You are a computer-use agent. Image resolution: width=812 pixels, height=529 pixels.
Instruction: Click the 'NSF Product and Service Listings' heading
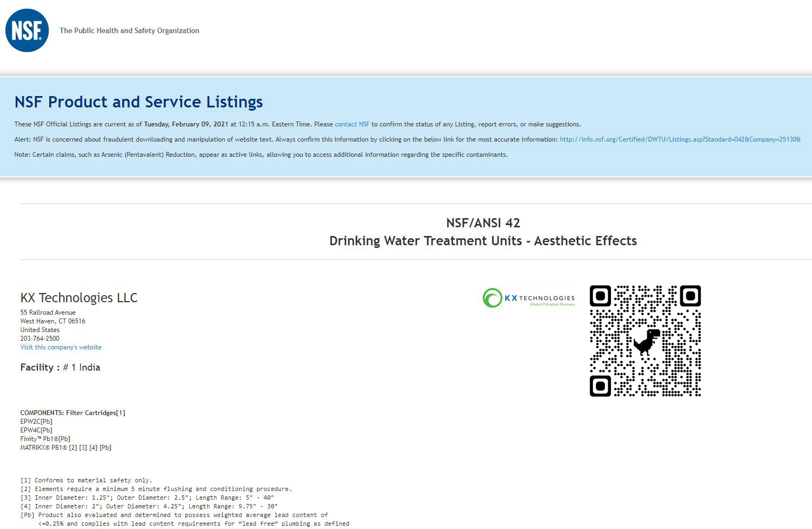(139, 102)
